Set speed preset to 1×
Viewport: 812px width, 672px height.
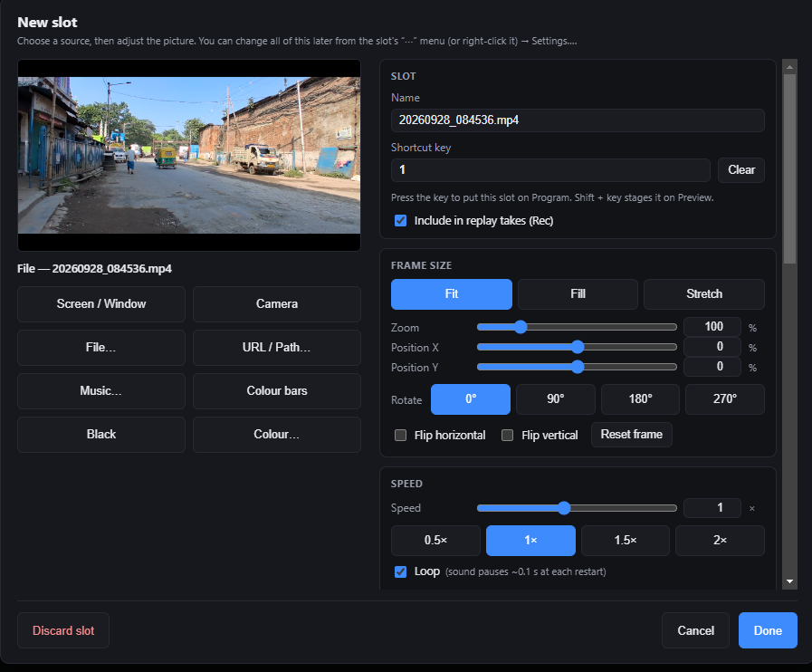pyautogui.click(x=530, y=541)
